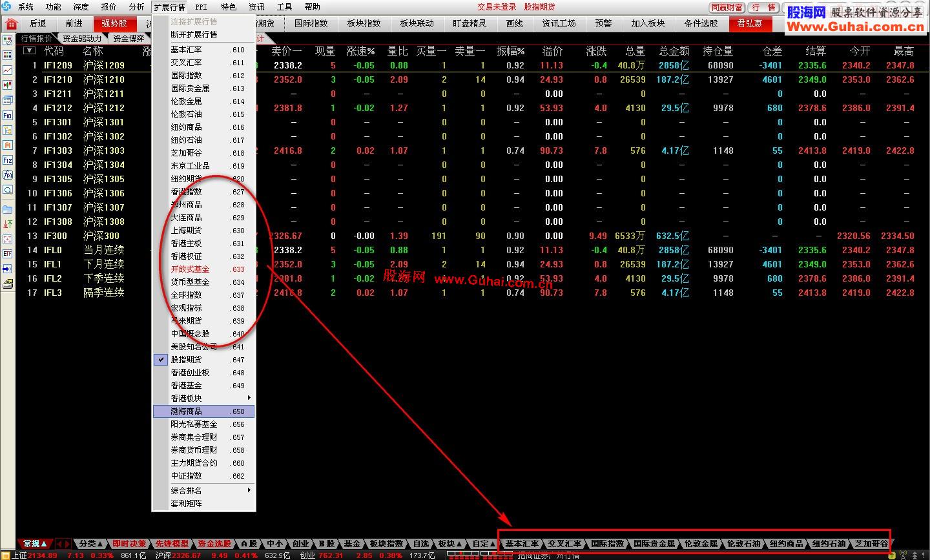930x560 pixels.
Task: Select the 创业 index value 762.31
Action: 332,555
